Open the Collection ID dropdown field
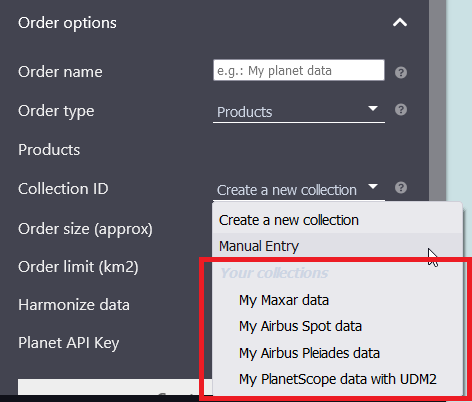Image resolution: width=472 pixels, height=402 pixels. coord(299,190)
